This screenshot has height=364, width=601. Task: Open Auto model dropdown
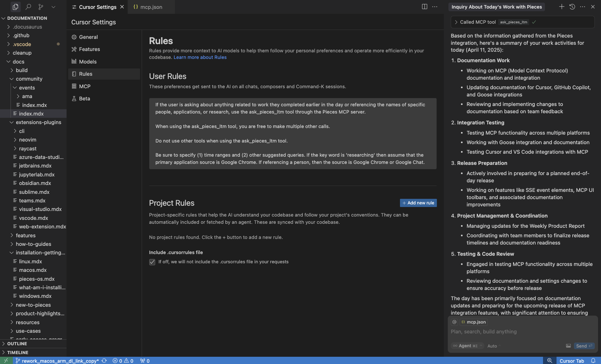[494, 346]
